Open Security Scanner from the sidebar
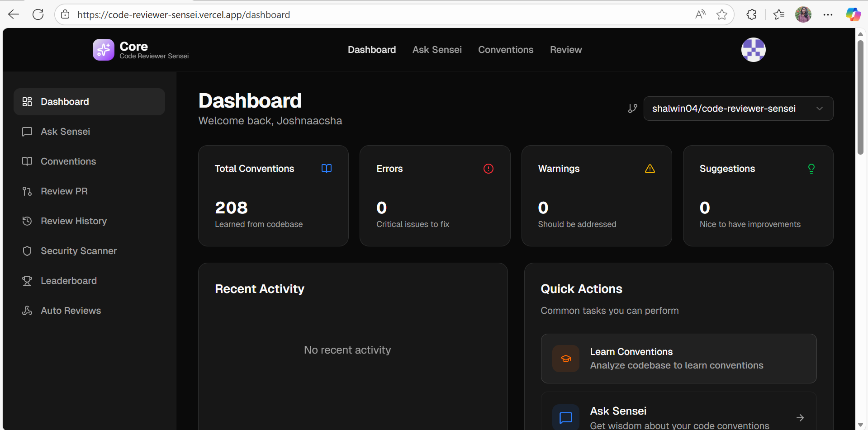The width and height of the screenshot is (868, 430). pos(90,251)
